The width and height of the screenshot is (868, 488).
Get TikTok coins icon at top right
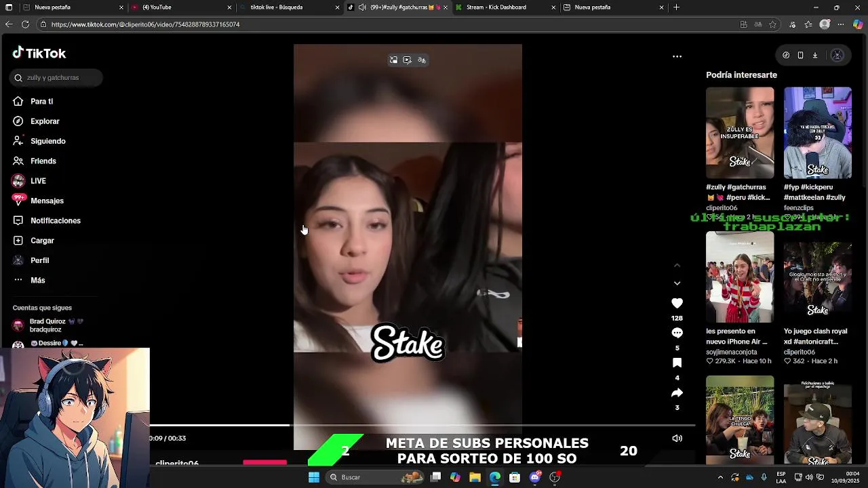pyautogui.click(x=786, y=56)
